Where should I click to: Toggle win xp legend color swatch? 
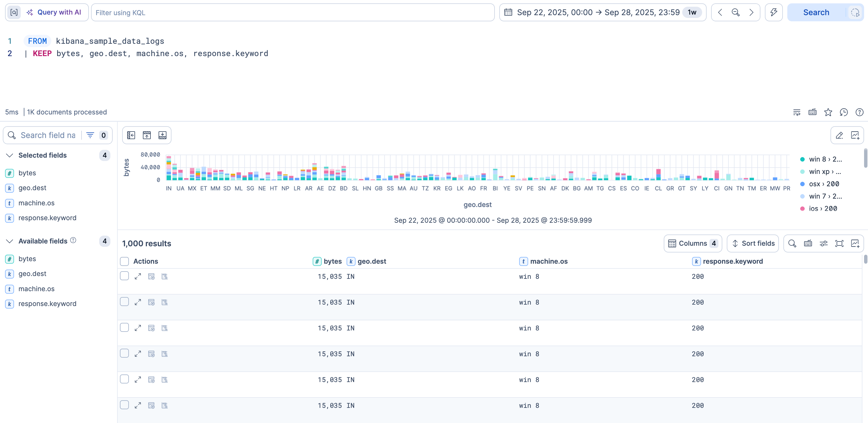pyautogui.click(x=802, y=172)
